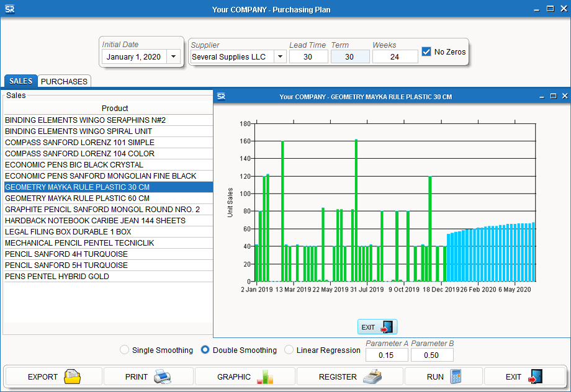This screenshot has width=571, height=392.
Task: Click the REGISTER cash register icon
Action: tap(372, 376)
